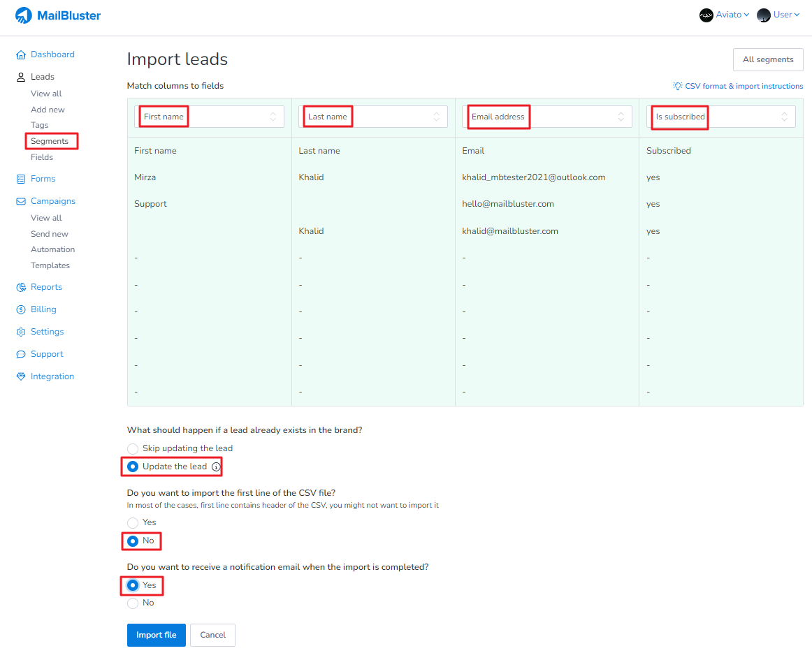Click the info icon beside Update the lead

click(x=216, y=467)
